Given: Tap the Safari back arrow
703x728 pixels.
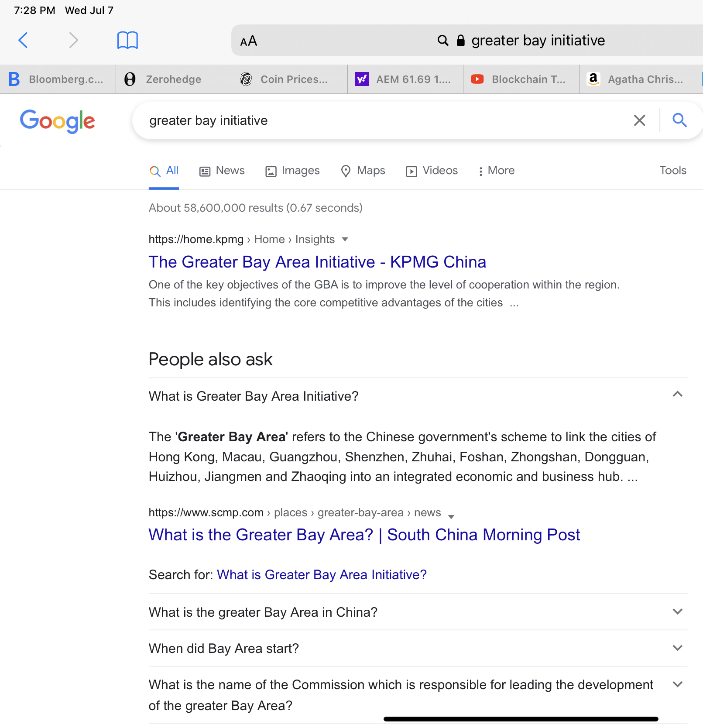Looking at the screenshot, I should click(x=23, y=40).
